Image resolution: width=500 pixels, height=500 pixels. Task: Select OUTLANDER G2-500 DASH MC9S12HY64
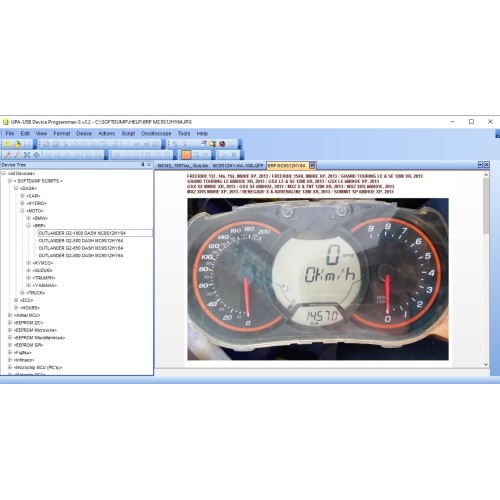click(81, 240)
